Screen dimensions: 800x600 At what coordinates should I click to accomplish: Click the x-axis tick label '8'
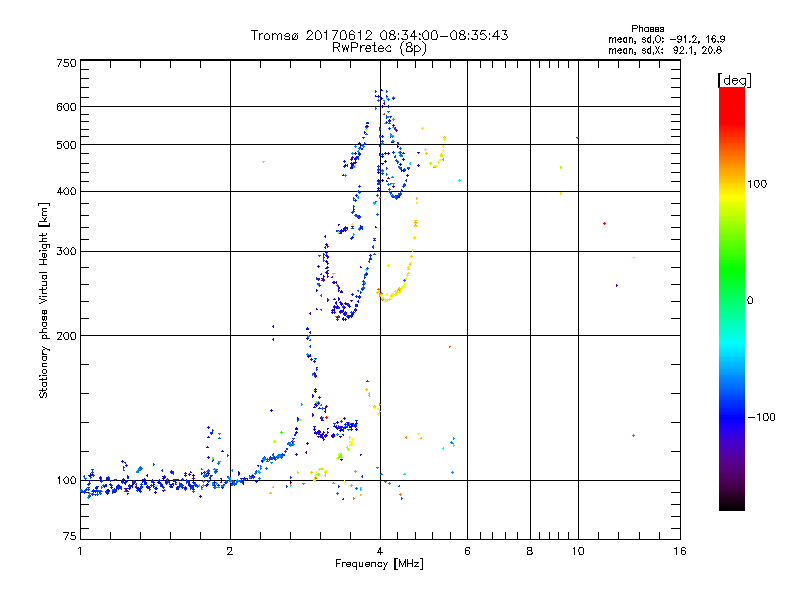(x=530, y=551)
